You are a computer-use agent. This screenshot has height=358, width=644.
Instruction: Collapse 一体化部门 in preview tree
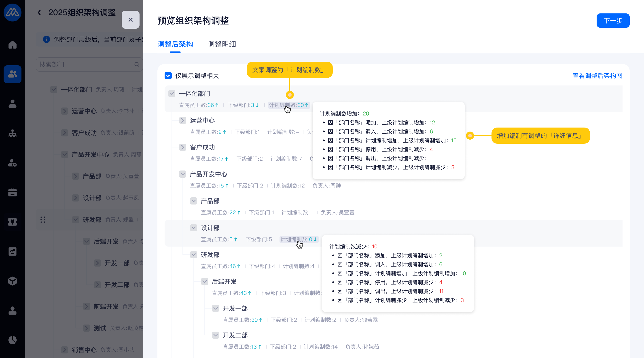(172, 94)
